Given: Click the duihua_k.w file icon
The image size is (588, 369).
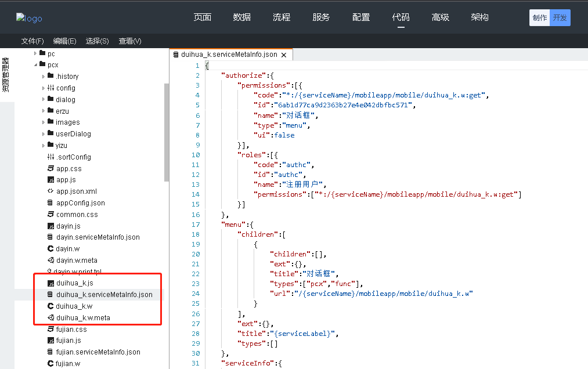Looking at the screenshot, I should tap(50, 306).
